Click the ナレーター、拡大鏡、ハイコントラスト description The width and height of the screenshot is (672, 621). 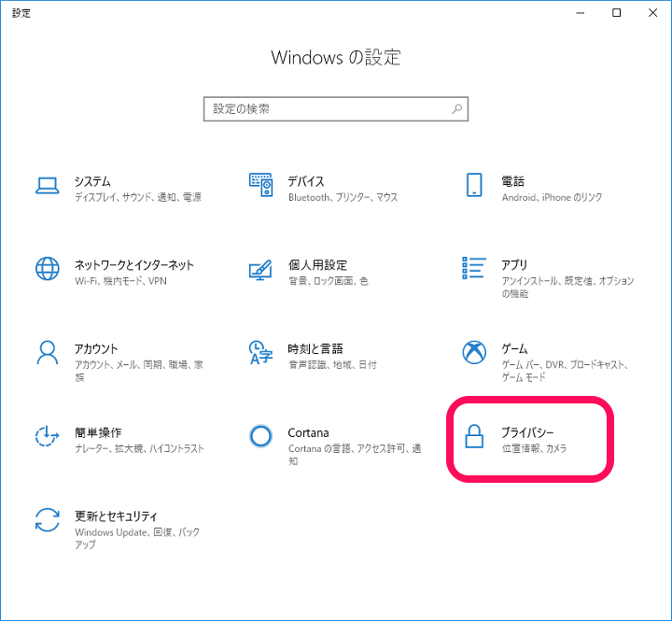pyautogui.click(x=139, y=448)
